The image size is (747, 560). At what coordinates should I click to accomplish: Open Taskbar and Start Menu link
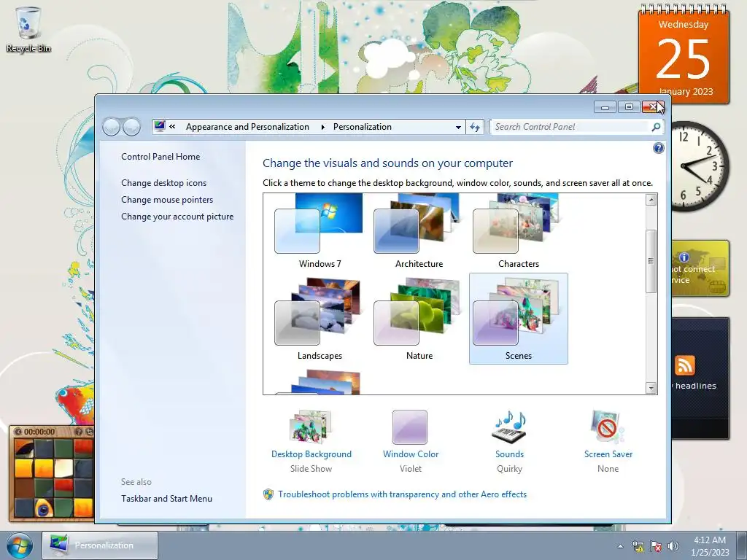pyautogui.click(x=167, y=499)
